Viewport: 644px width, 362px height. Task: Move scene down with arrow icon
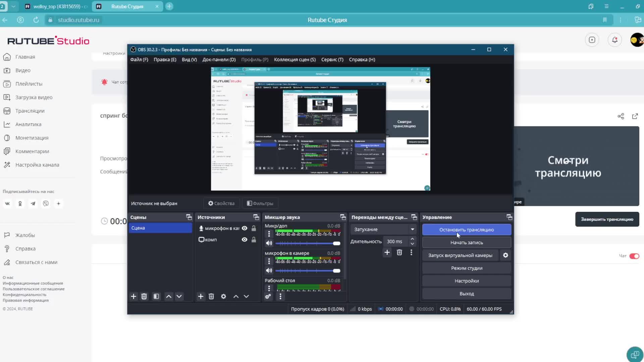[179, 297]
